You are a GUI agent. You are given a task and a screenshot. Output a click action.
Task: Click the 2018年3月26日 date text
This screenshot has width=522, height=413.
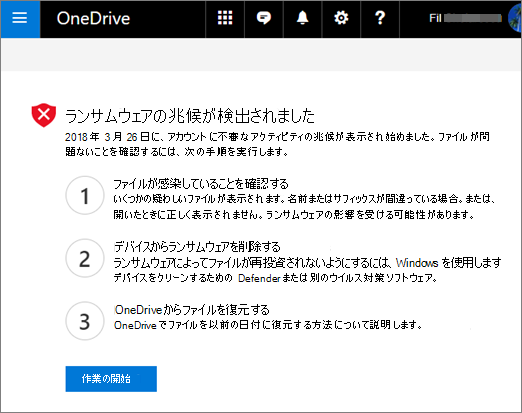point(108,137)
